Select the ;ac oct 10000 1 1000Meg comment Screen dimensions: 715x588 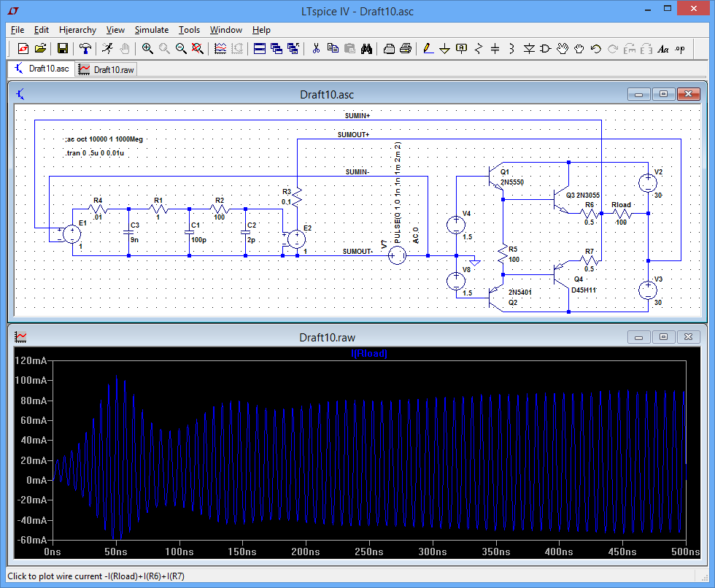pyautogui.click(x=104, y=139)
